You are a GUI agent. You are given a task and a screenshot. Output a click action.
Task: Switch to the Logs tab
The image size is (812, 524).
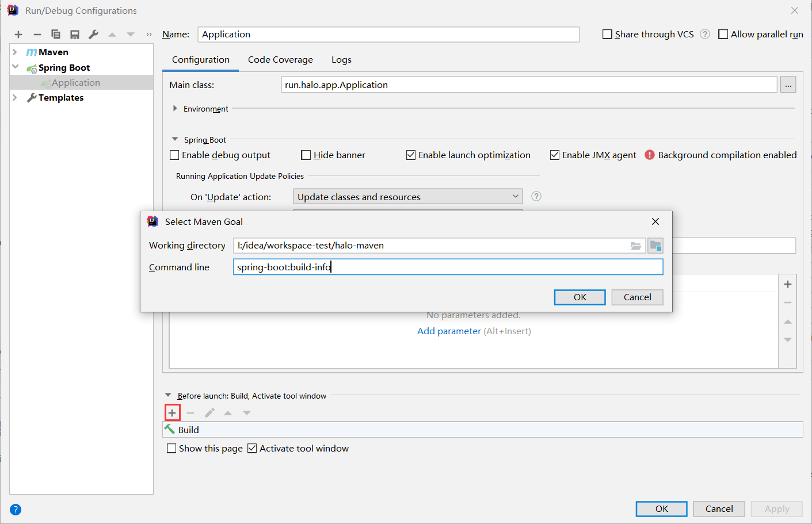coord(341,60)
